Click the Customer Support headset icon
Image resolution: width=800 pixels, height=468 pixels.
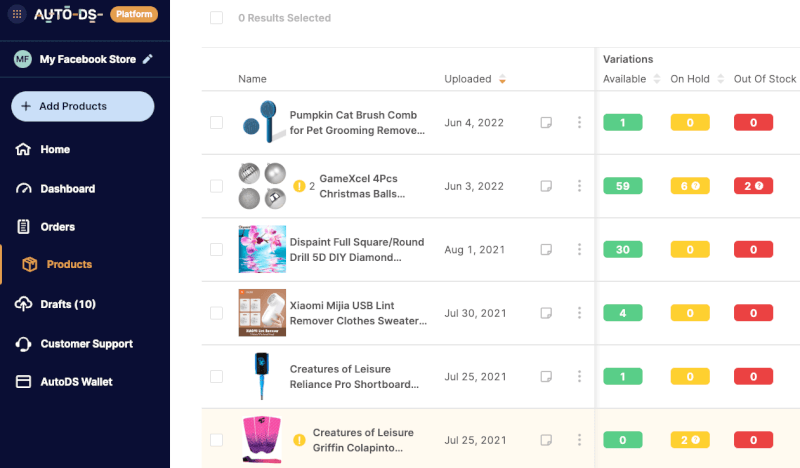point(23,344)
